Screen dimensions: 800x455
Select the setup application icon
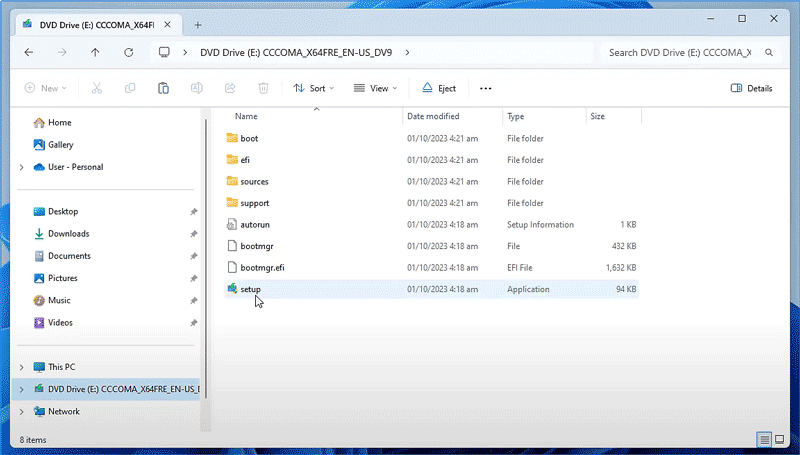pyautogui.click(x=232, y=289)
